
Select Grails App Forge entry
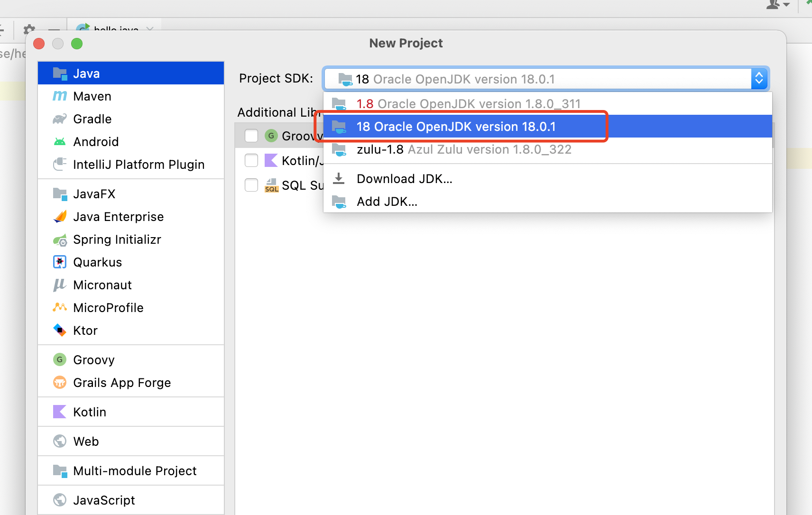point(131,383)
